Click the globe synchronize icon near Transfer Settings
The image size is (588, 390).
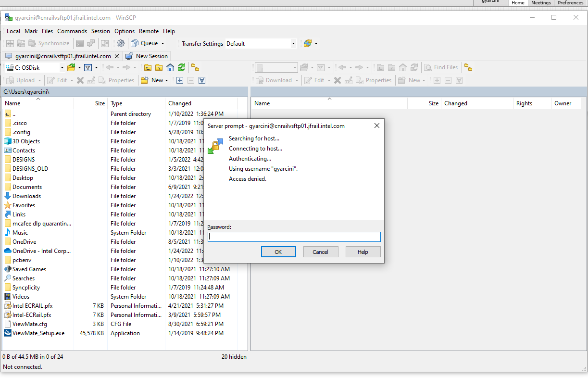307,43
